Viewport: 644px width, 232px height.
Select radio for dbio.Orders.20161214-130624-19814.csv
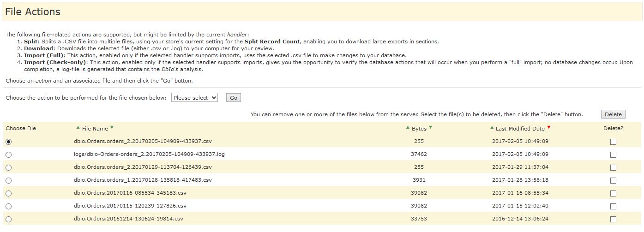[x=9, y=220]
